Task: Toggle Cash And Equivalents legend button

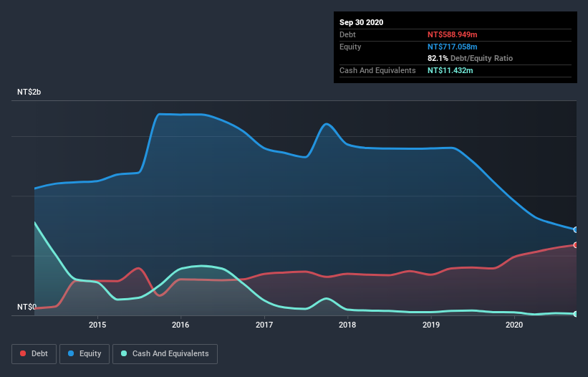Action: tap(165, 354)
